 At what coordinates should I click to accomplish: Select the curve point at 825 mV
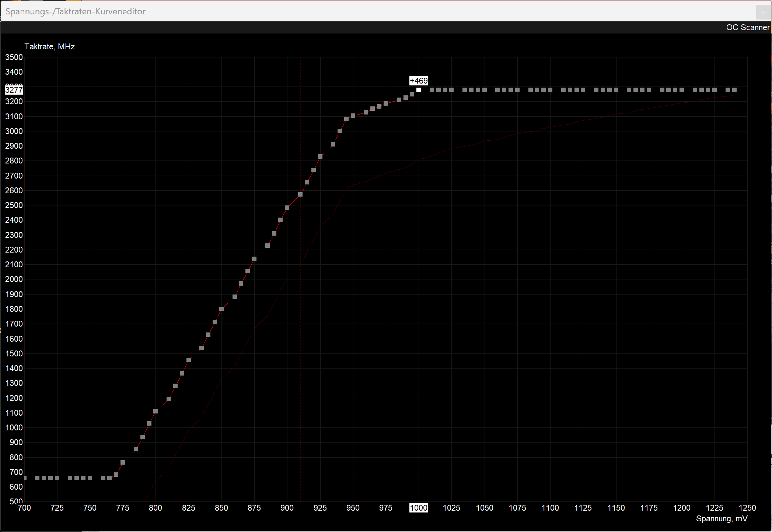[189, 360]
